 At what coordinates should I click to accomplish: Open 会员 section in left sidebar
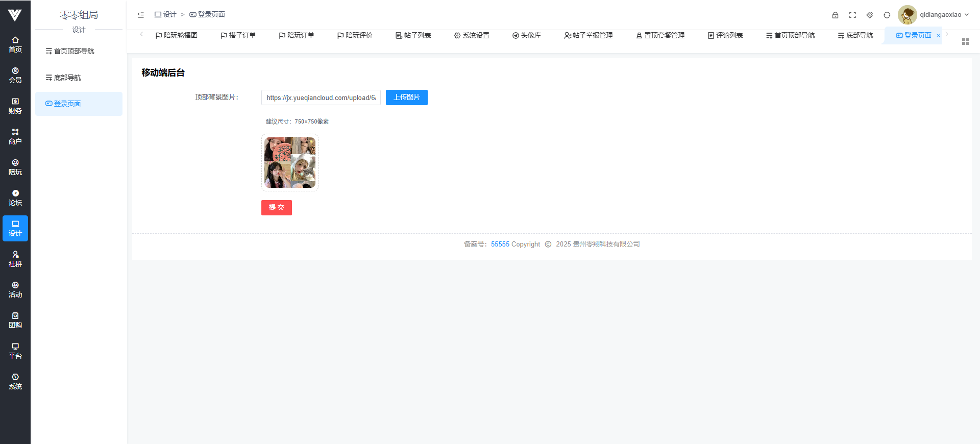tap(15, 75)
